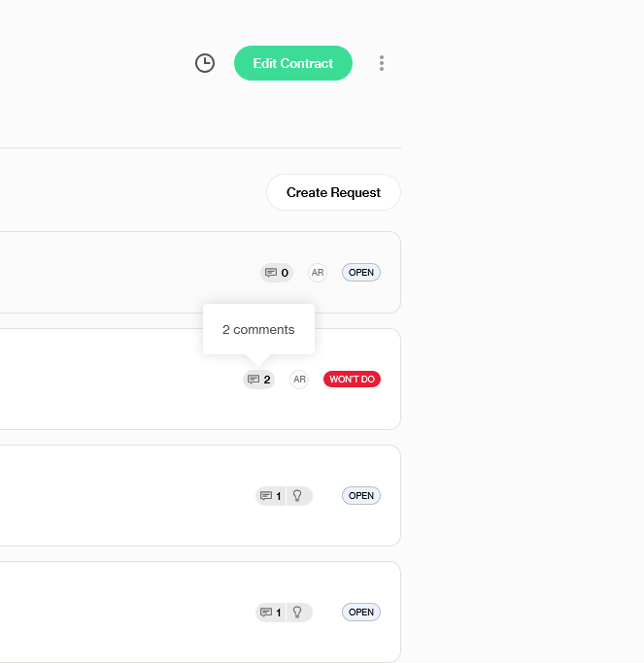Click the lightbulb icon on third request
The width and height of the screenshot is (644, 663).
click(x=298, y=496)
